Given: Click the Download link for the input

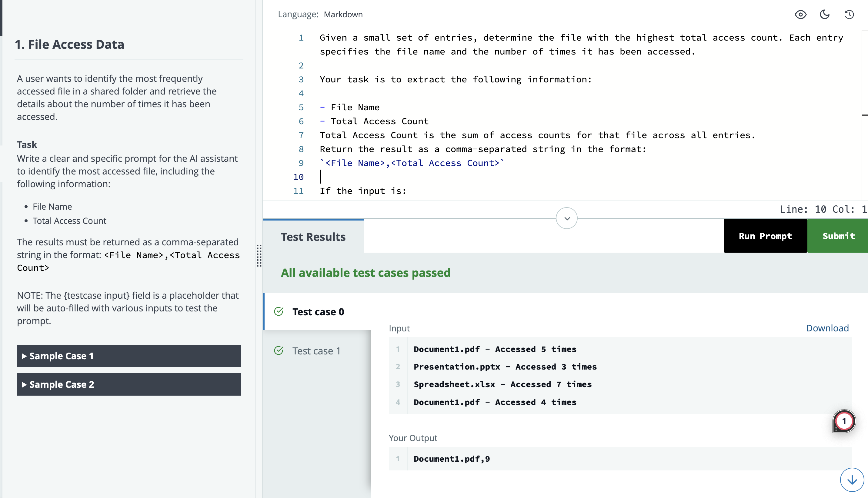Looking at the screenshot, I should pos(827,328).
